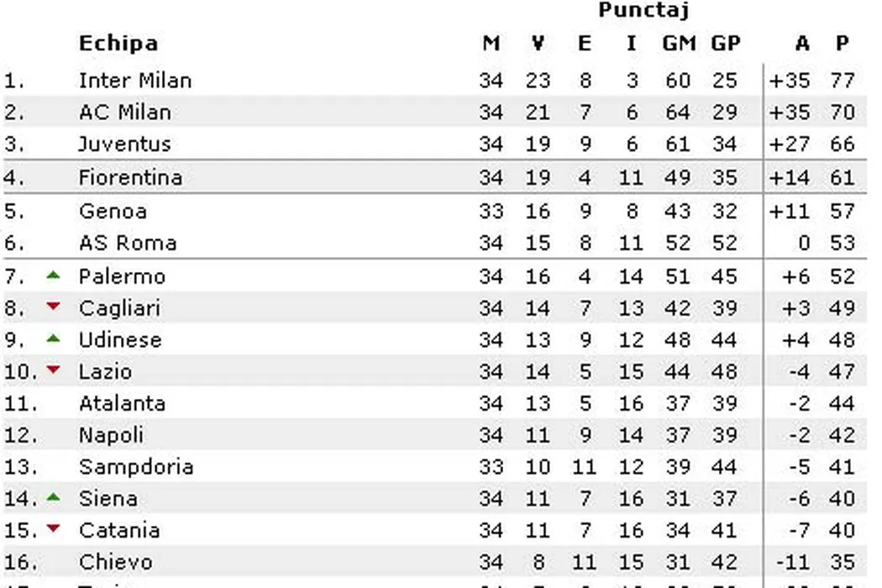
Task: Open the AC Milan team link
Action: coord(124,113)
